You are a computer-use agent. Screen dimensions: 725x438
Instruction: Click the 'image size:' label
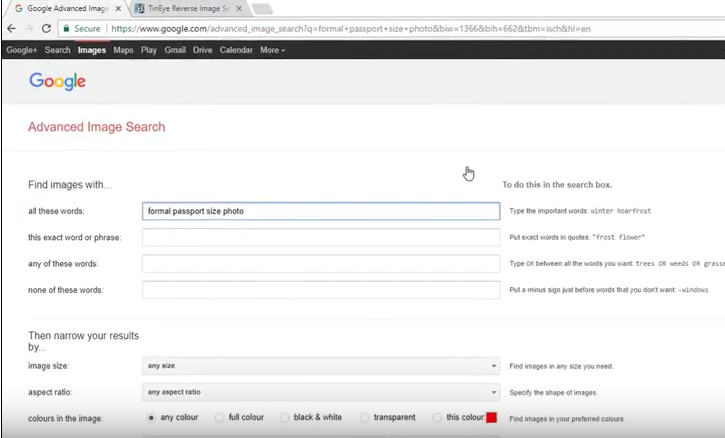coord(49,366)
